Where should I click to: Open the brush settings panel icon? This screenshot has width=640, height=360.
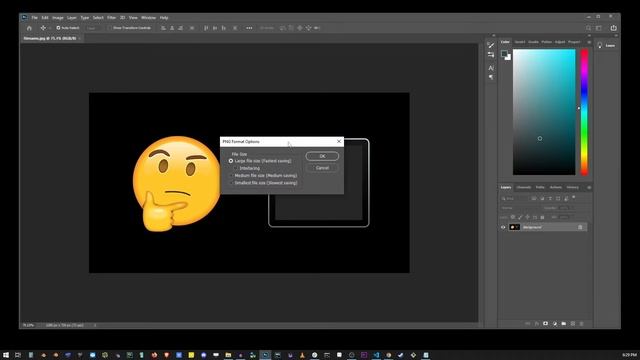click(491, 45)
